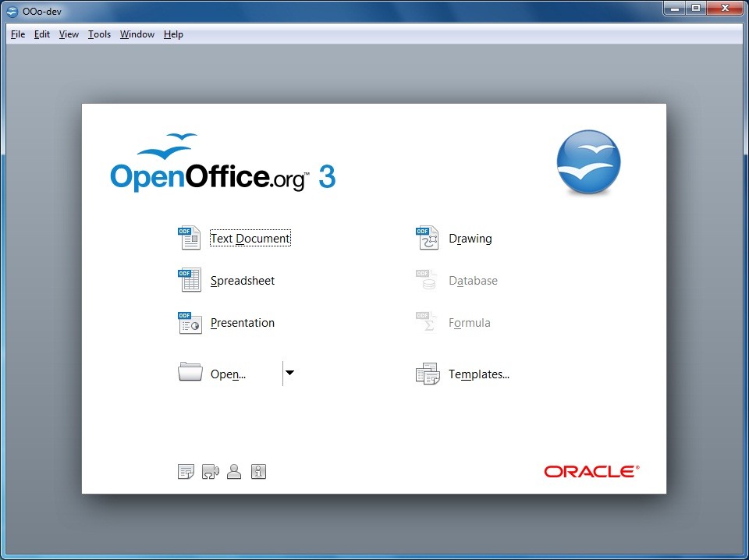This screenshot has width=749, height=560.
Task: Click the Drawing shapes icon
Action: (428, 238)
